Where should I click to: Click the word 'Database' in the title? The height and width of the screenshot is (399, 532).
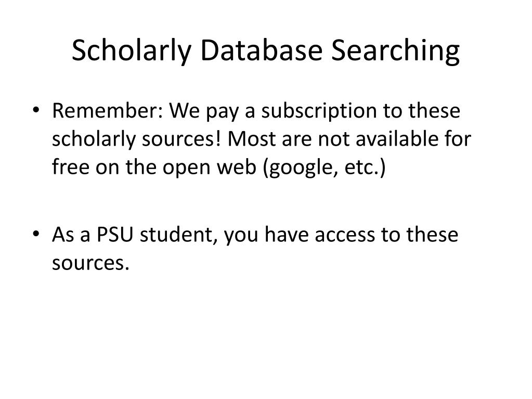261,50
